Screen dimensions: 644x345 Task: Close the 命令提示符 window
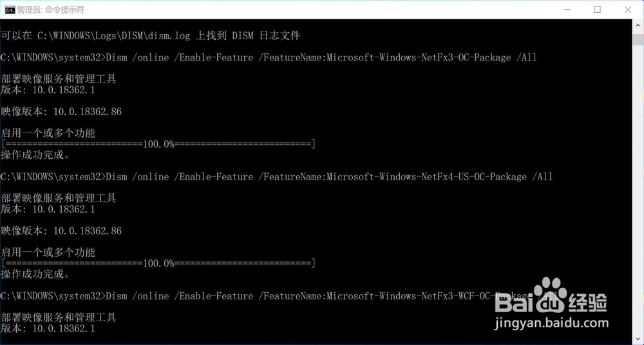click(x=627, y=10)
